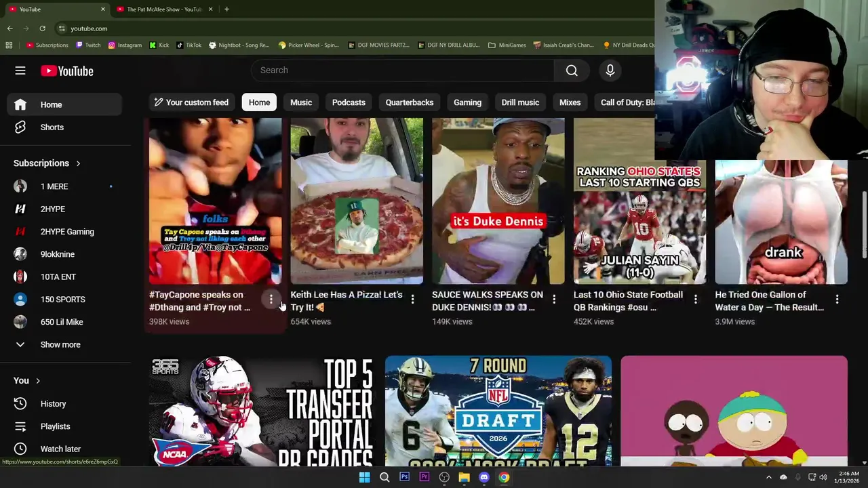This screenshot has width=868, height=488.
Task: Click the page vertical scrollbar thumb
Action: [x=865, y=224]
